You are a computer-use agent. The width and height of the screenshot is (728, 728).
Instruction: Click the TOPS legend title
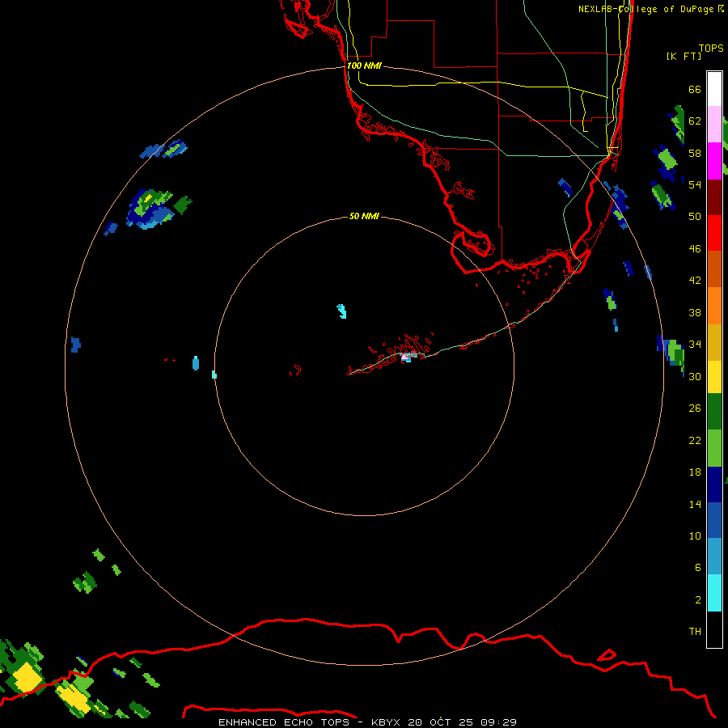(x=711, y=48)
